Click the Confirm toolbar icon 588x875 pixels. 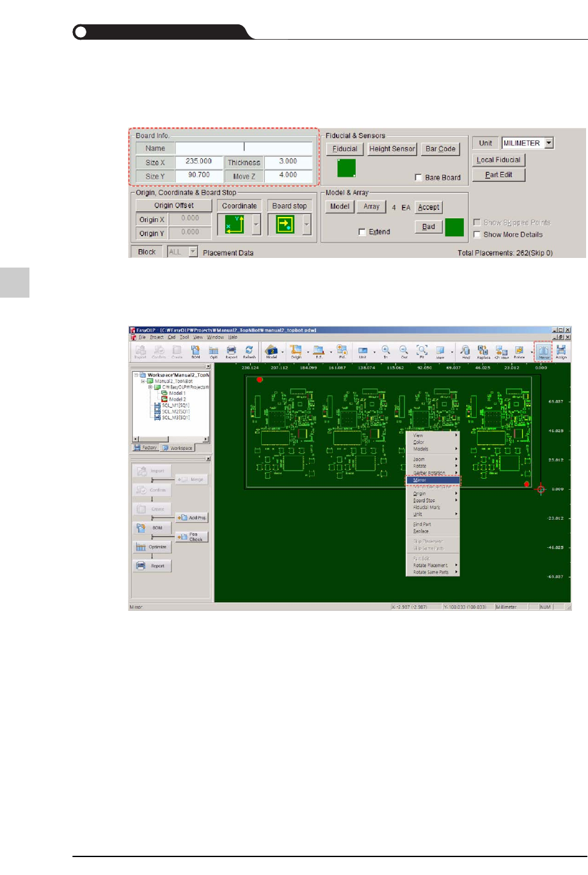159,351
